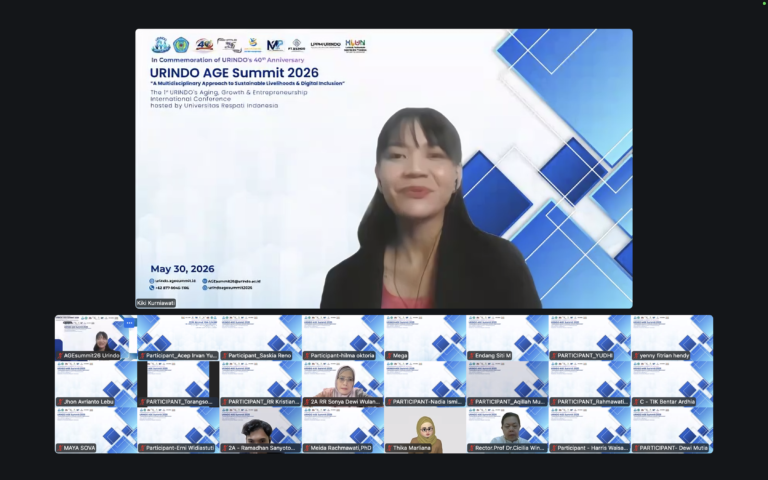The width and height of the screenshot is (768, 480).
Task: Click muted mic icon beside Mega
Action: tap(389, 356)
